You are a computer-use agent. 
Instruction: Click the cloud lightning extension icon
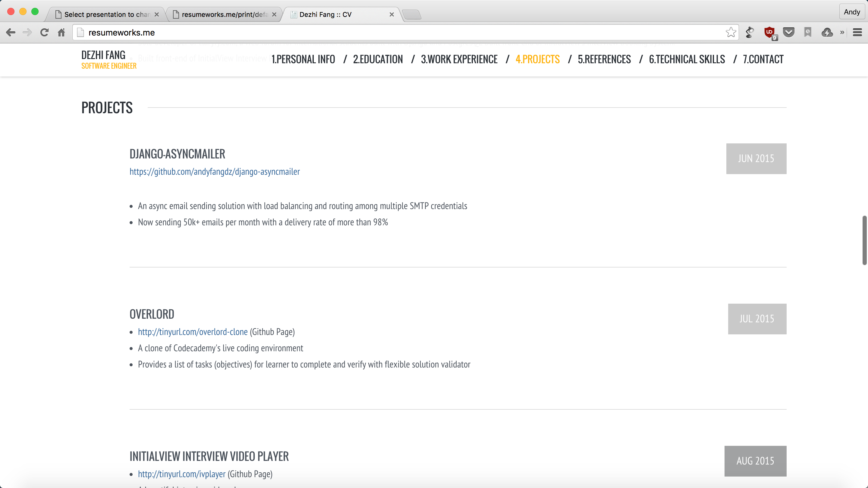tap(827, 32)
